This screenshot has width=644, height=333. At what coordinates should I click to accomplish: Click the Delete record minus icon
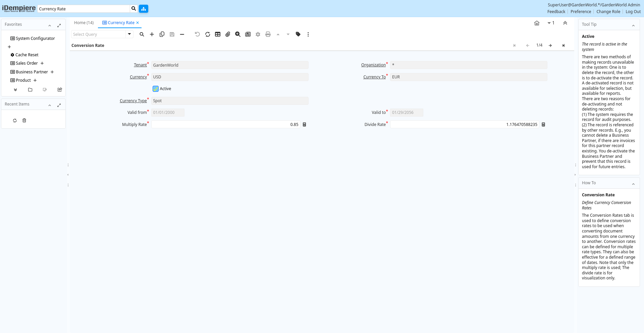pos(182,34)
